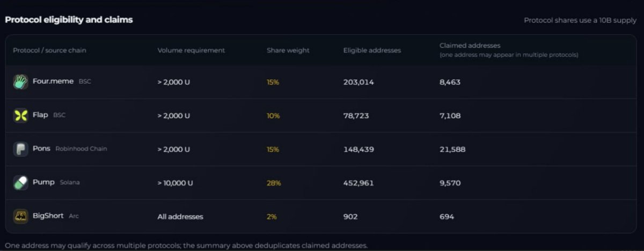
Task: Click the BigShort yellow icon
Action: tap(20, 217)
